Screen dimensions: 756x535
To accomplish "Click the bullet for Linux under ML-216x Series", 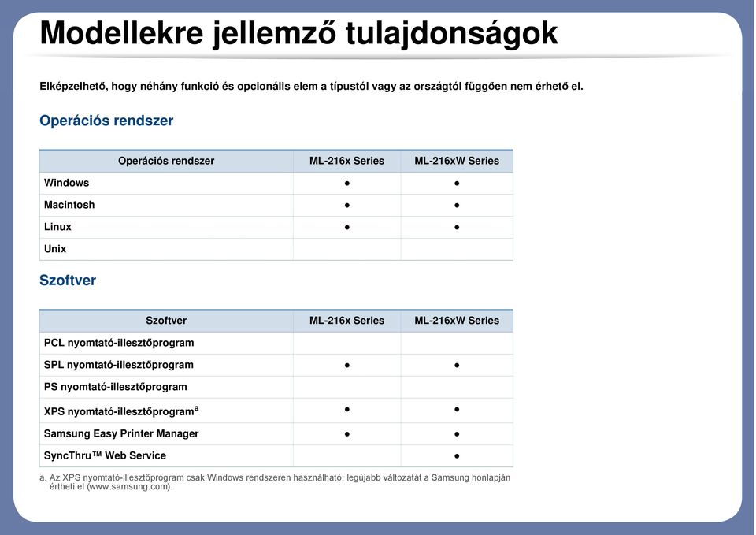I will (347, 227).
